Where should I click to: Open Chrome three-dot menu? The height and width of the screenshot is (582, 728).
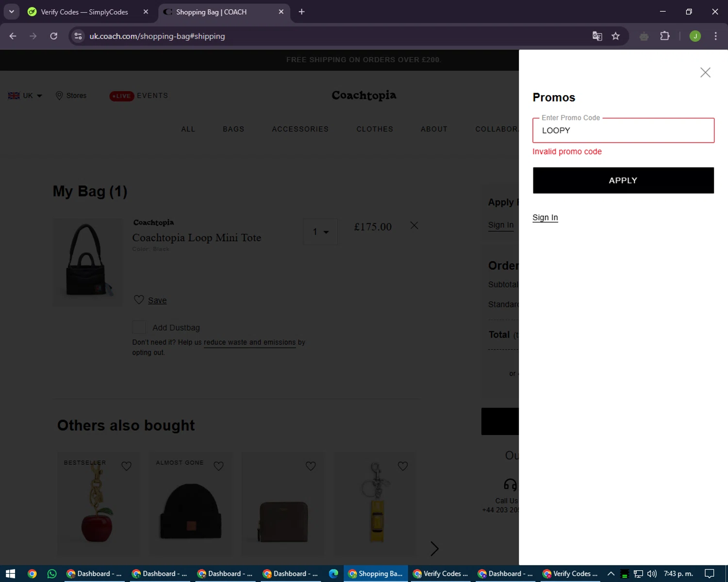(x=715, y=36)
